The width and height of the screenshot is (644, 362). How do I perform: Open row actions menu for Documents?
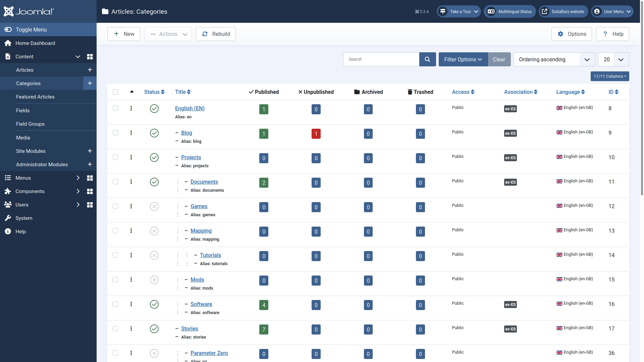pyautogui.click(x=131, y=182)
